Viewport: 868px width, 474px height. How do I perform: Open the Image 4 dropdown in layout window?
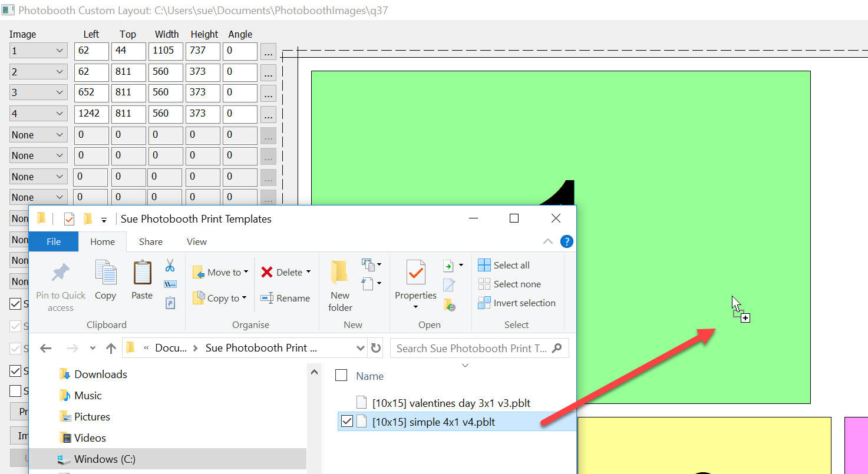pyautogui.click(x=38, y=114)
